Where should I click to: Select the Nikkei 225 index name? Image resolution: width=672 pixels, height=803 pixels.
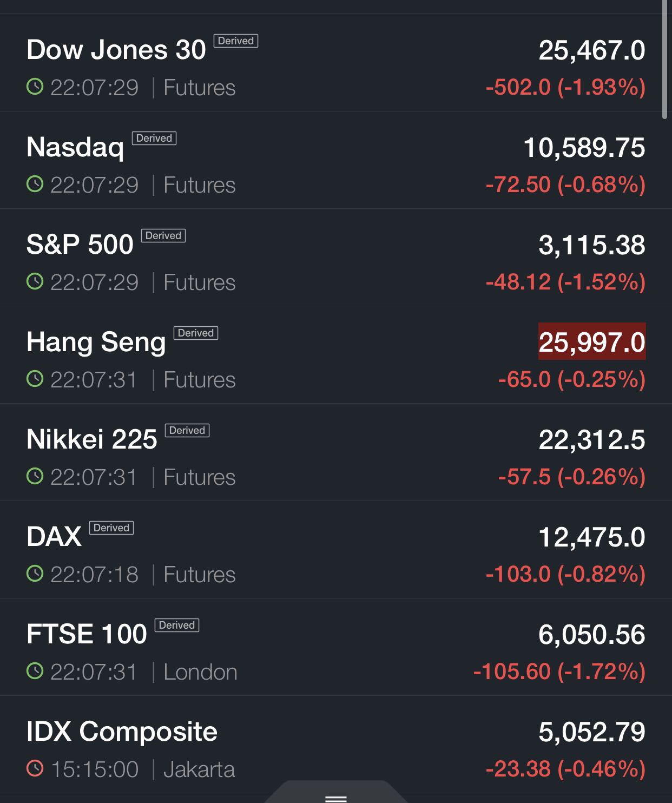coord(92,439)
